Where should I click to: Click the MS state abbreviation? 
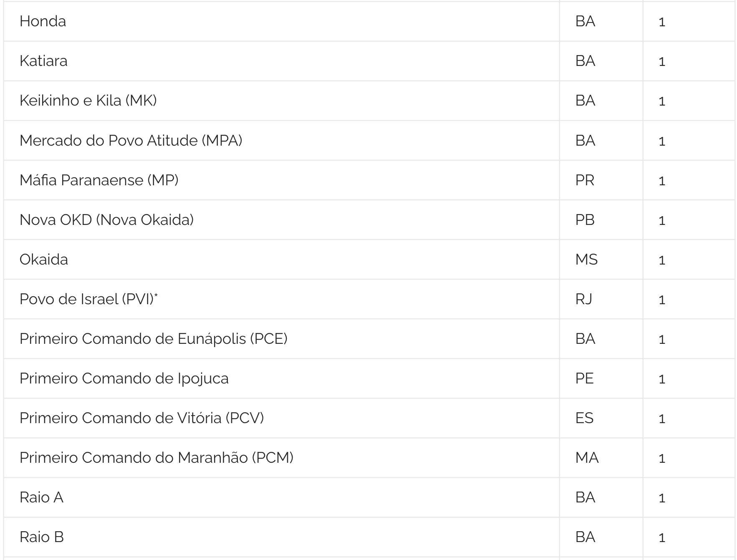tap(586, 259)
